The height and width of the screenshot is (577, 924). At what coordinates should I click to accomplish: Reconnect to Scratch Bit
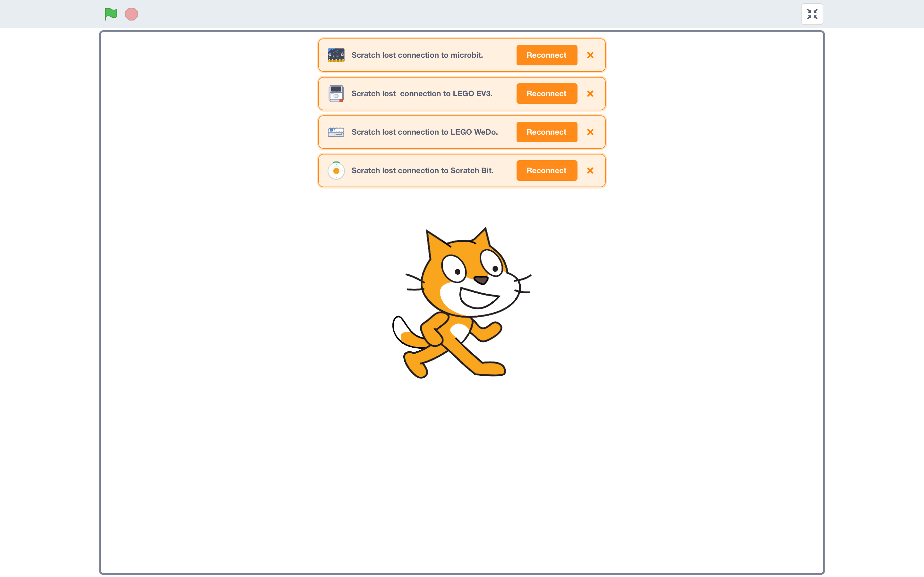coord(546,171)
